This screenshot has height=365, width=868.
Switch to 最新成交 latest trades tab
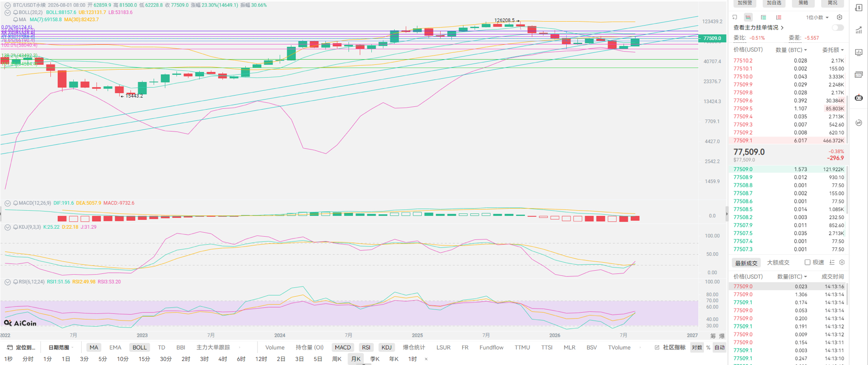tap(746, 263)
